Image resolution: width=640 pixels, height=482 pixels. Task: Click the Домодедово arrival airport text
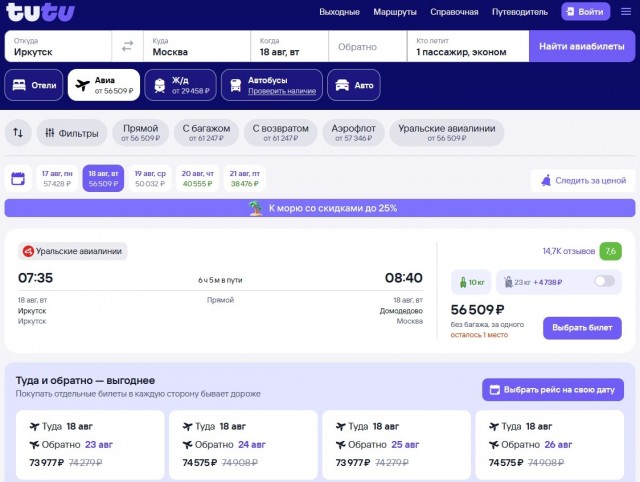click(x=401, y=311)
